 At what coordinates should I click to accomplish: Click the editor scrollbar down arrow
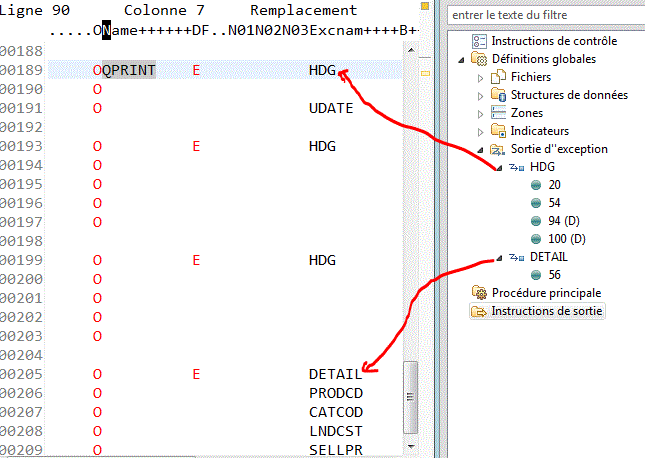tap(411, 446)
